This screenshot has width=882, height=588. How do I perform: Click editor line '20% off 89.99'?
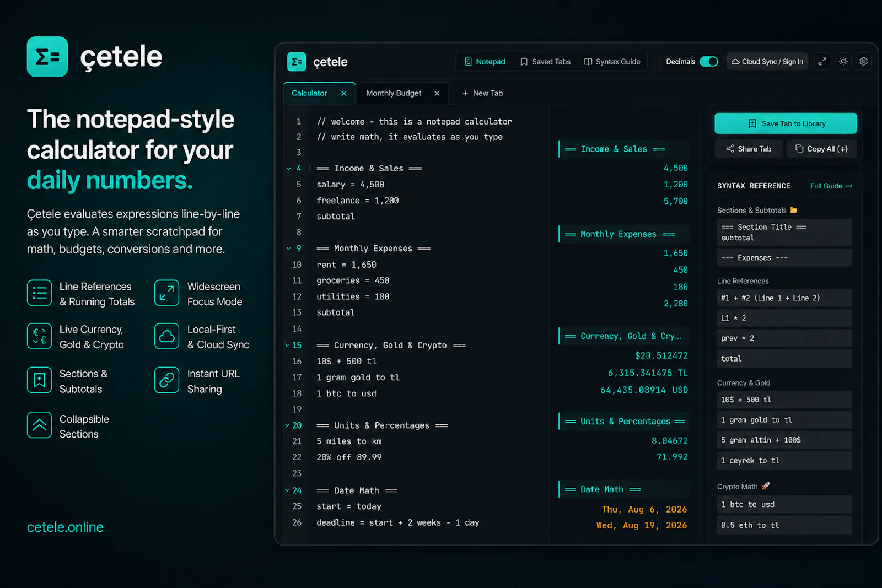[349, 457]
